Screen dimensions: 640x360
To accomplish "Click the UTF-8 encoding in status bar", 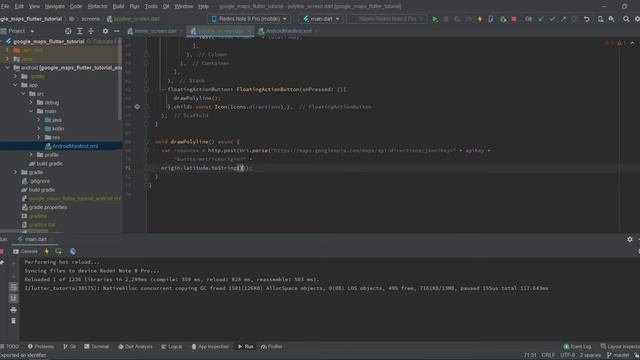I will pyautogui.click(x=567, y=356).
